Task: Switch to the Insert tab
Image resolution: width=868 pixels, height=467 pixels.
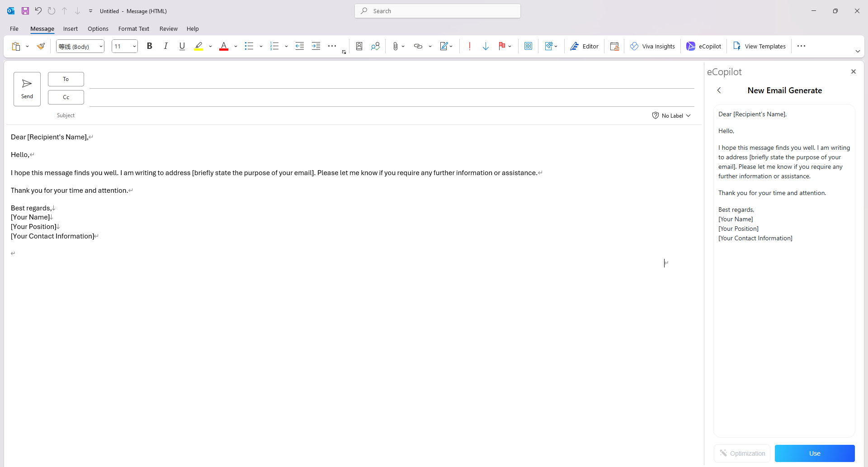Action: (x=70, y=29)
